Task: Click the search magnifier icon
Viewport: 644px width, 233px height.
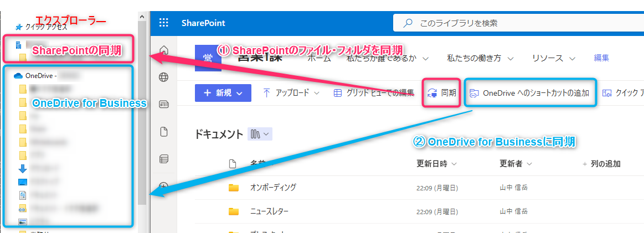Action: click(x=408, y=23)
